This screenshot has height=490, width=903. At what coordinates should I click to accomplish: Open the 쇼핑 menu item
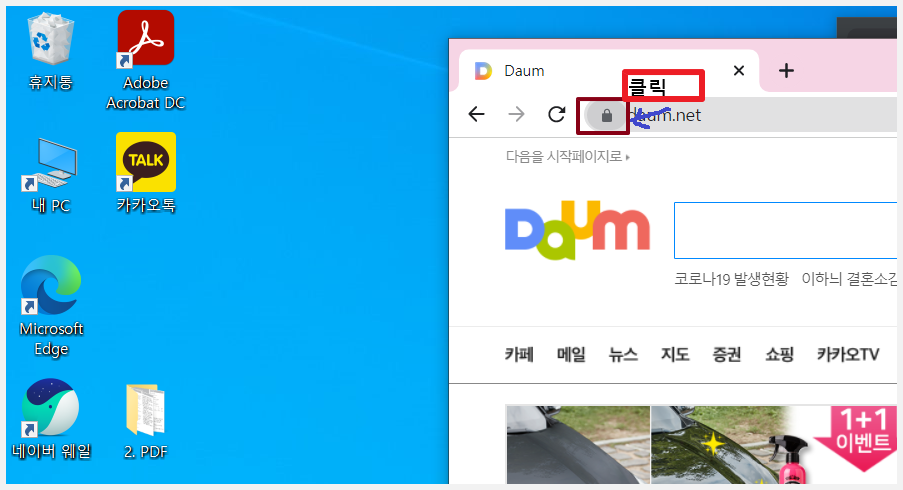click(x=779, y=354)
